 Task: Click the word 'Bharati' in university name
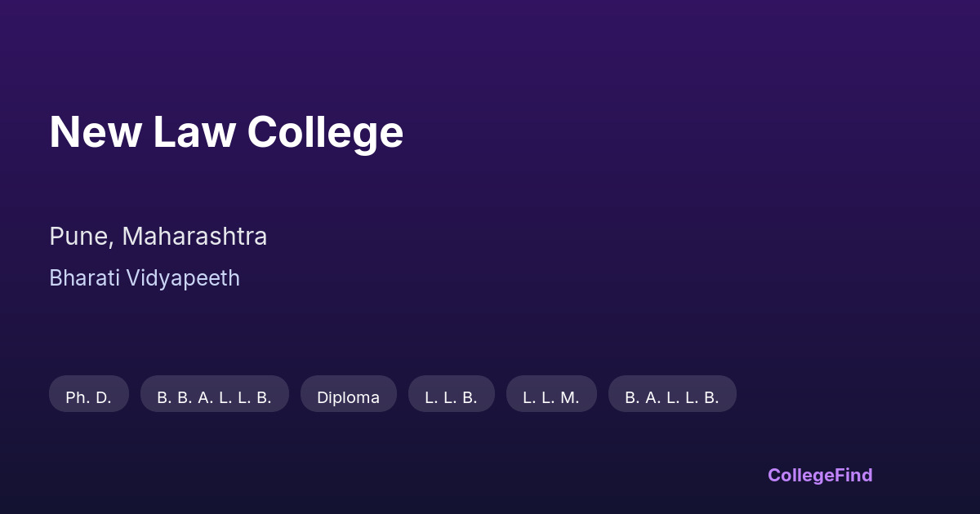point(81,278)
